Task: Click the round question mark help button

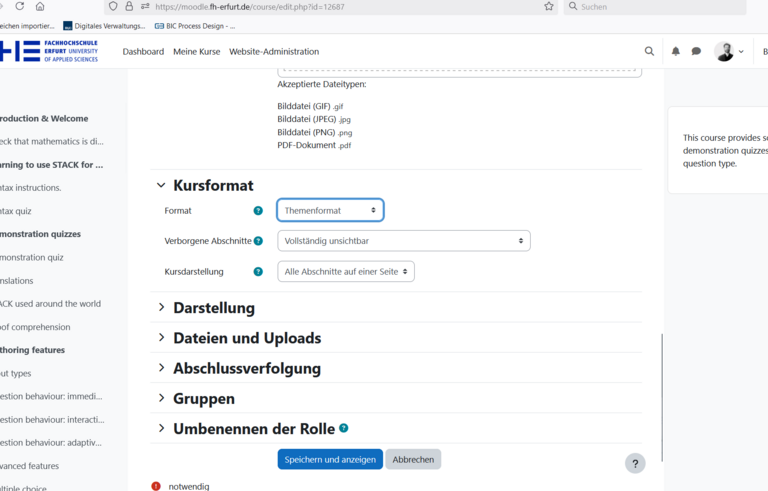Action: click(635, 463)
